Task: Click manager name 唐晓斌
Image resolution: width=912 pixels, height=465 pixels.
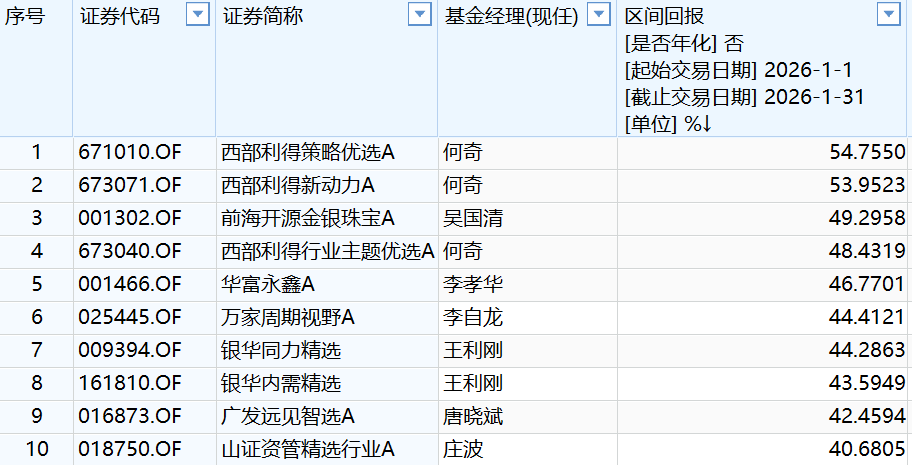Action: (473, 416)
